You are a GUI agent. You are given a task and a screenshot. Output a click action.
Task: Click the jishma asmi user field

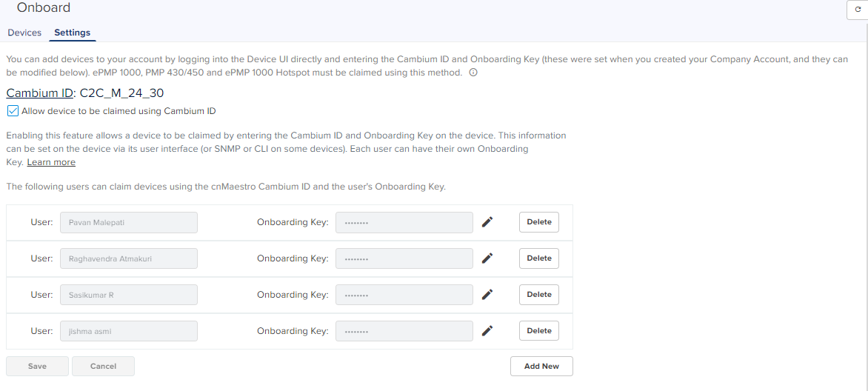coord(128,330)
